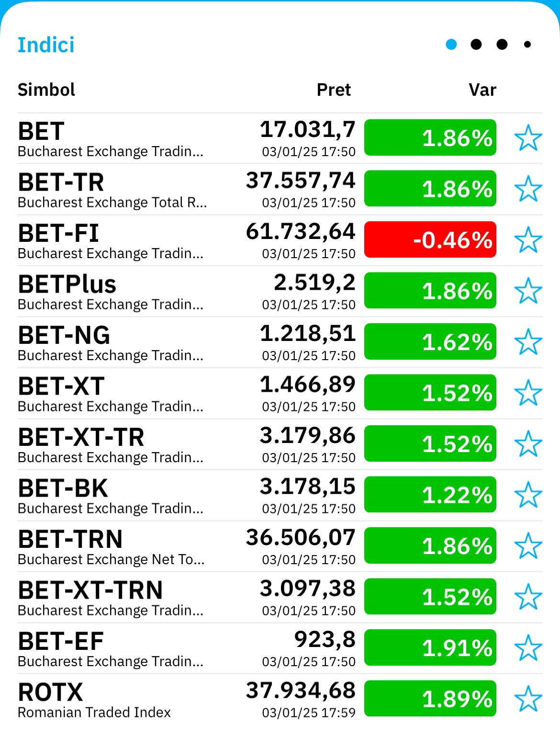
Task: Select the small last page dot
Action: 527,45
